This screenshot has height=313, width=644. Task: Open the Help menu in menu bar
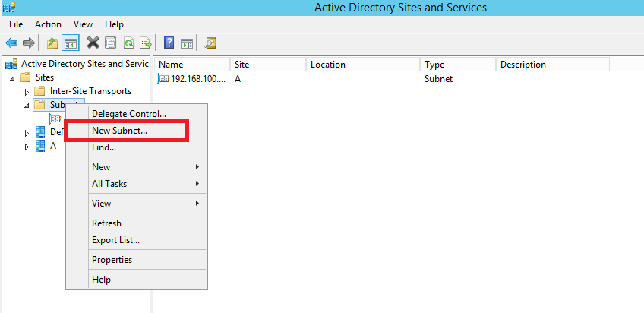coord(114,24)
